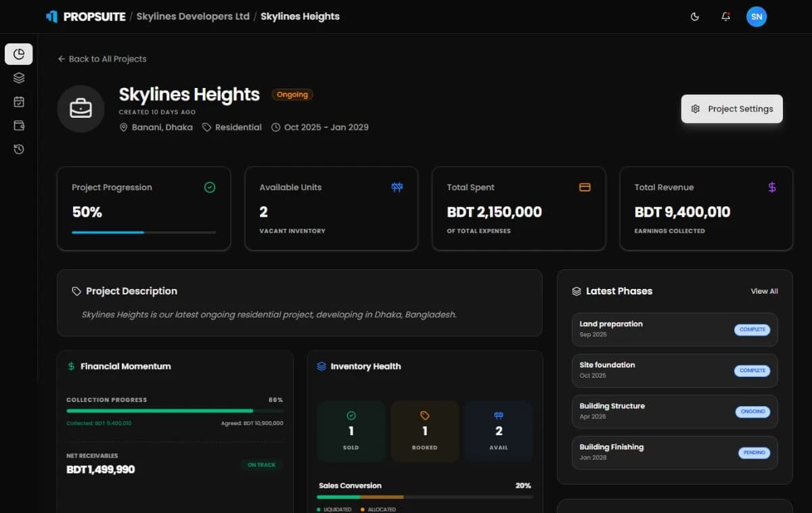Screen dimensions: 812x513
Task: Click the PROPSUITE logo
Action: click(x=85, y=16)
